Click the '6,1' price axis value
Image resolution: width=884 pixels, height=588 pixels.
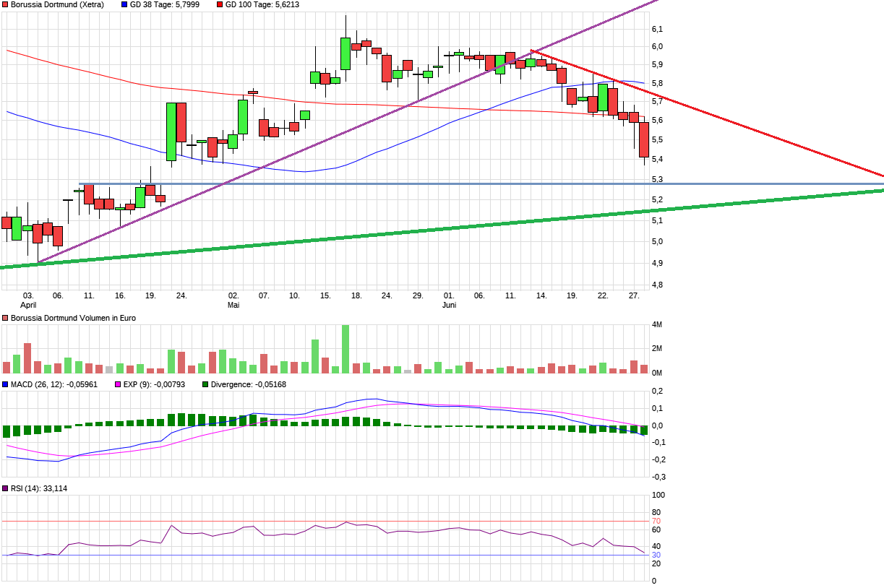657,29
